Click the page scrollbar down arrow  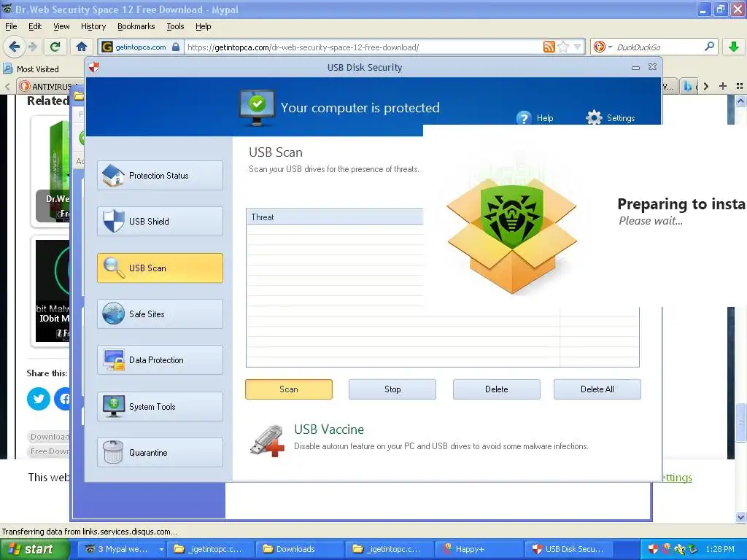click(740, 517)
